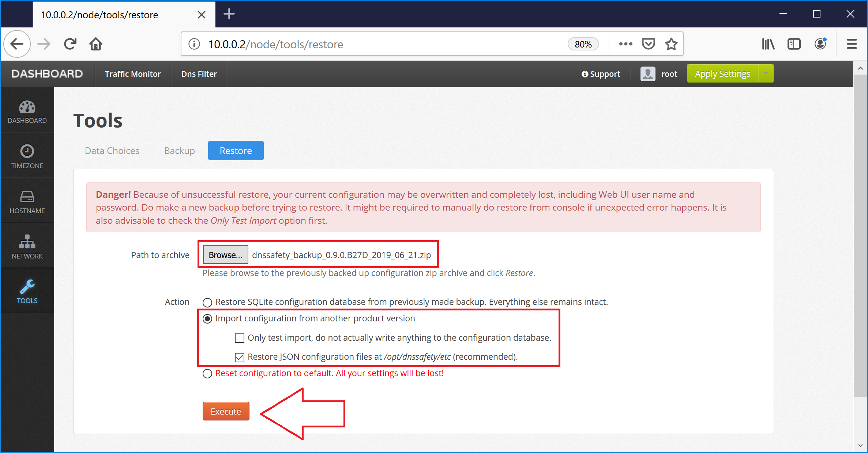This screenshot has width=868, height=453.
Task: Open the Dns Filter menu
Action: [199, 73]
